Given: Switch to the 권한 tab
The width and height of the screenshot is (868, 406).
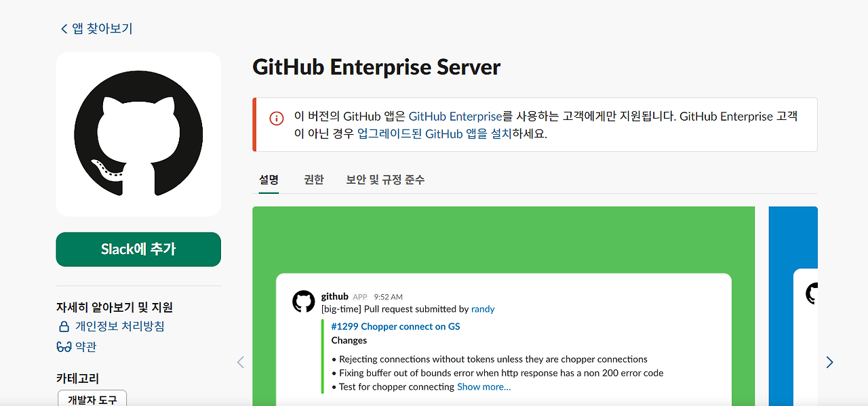Looking at the screenshot, I should [314, 180].
